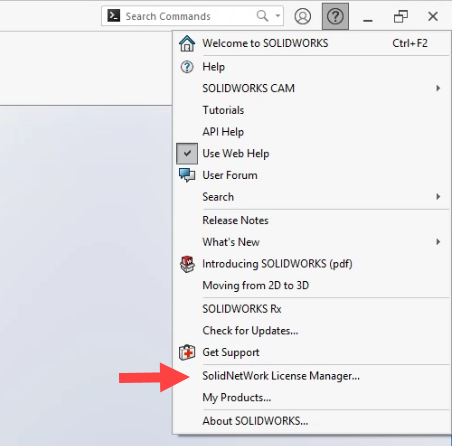Screen dimensions: 452x446
Task: Click the question mark icon next to Help
Action: click(x=187, y=67)
